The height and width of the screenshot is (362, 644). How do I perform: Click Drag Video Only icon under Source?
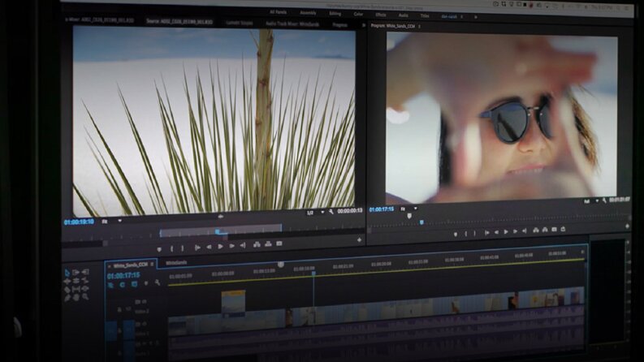(x=221, y=216)
